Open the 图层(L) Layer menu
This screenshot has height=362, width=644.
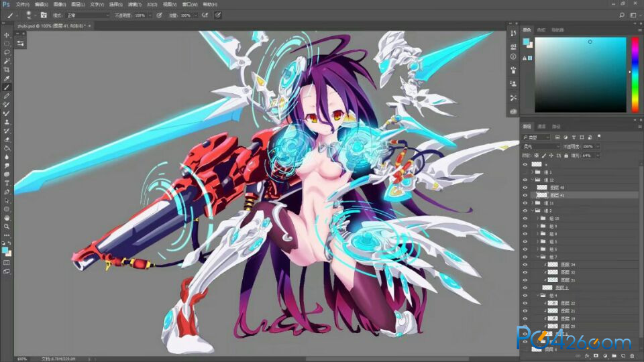click(x=78, y=5)
